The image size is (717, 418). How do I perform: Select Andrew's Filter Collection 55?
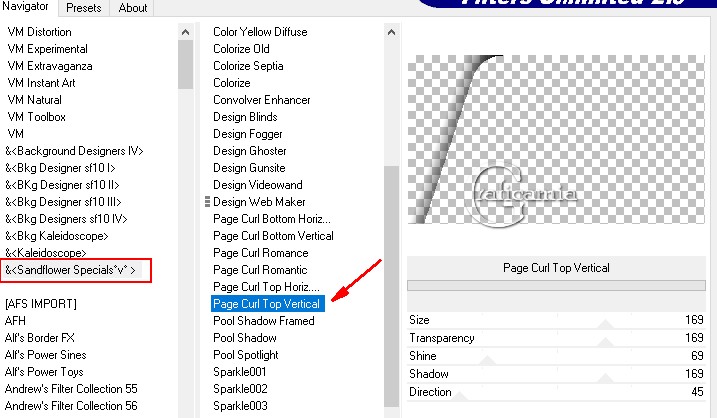71,389
